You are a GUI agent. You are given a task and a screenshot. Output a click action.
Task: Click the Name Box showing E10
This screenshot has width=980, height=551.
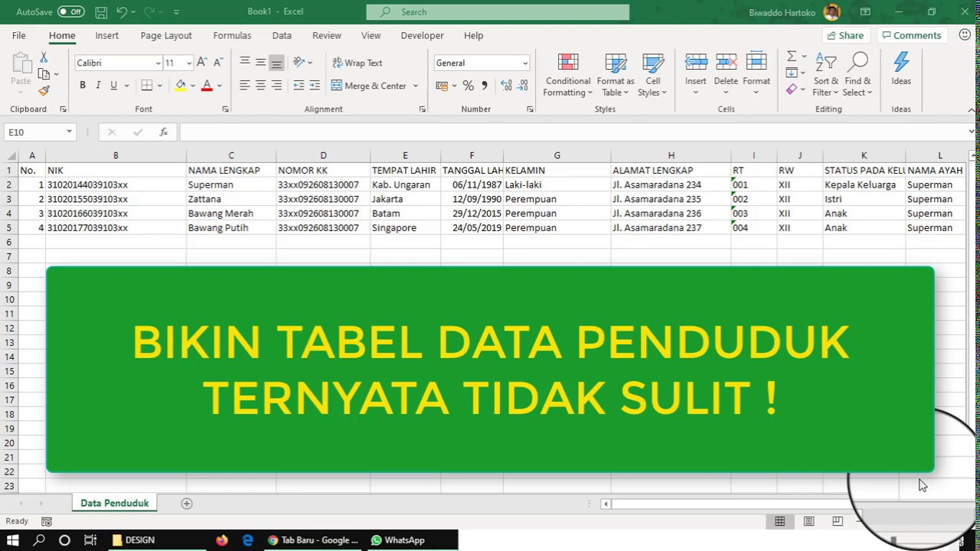click(x=39, y=132)
